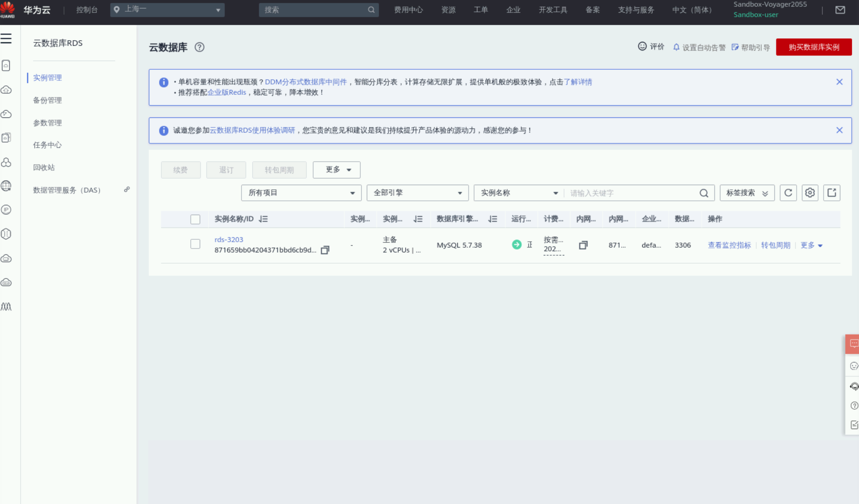859x504 pixels.
Task: Open the rds-3203 instance link
Action: (x=229, y=240)
